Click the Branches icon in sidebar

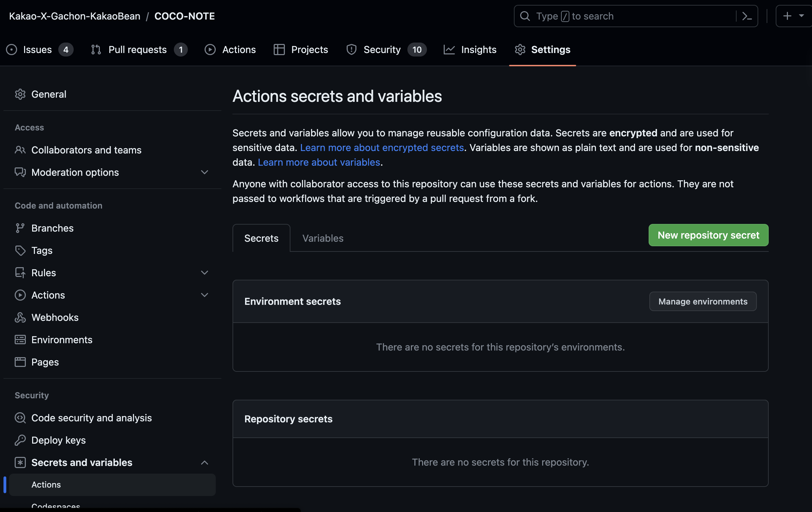20,228
